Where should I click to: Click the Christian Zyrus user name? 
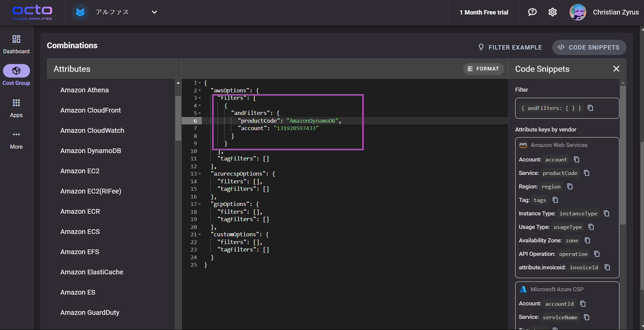pos(616,12)
